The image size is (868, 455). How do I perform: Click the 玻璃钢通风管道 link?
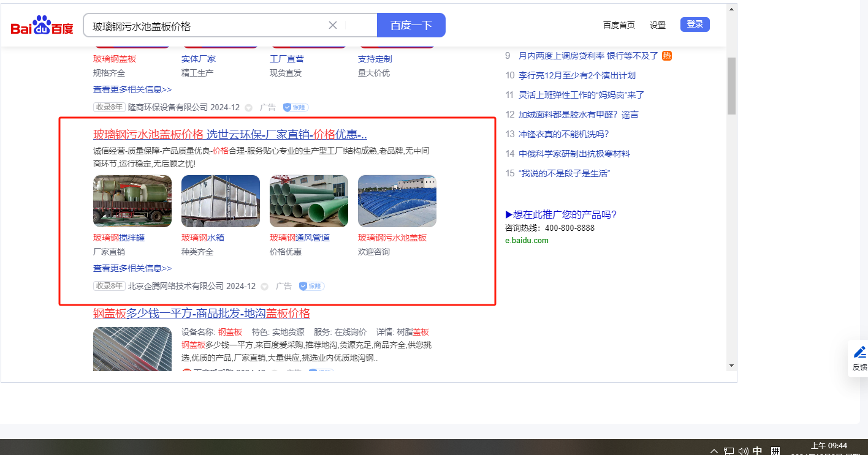[x=300, y=238]
